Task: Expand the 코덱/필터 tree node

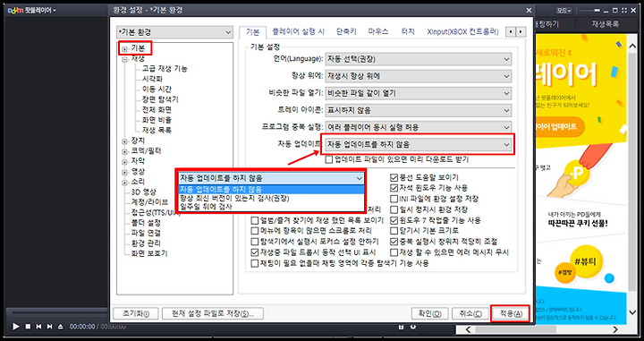Action: tap(125, 152)
